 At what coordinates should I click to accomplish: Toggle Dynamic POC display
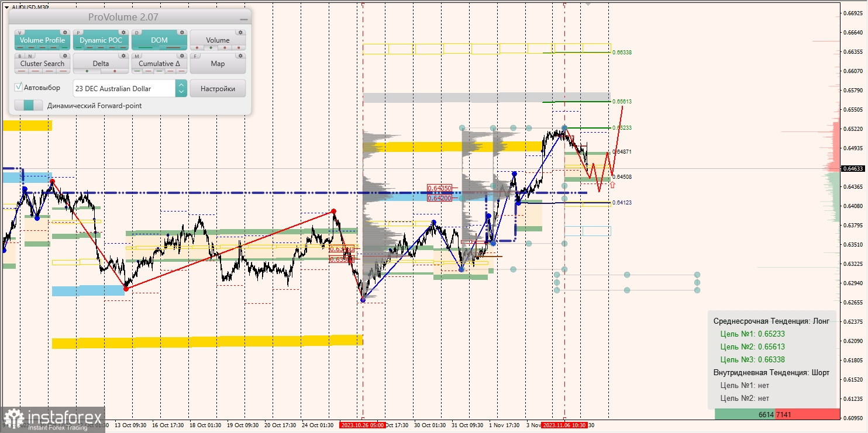point(101,40)
